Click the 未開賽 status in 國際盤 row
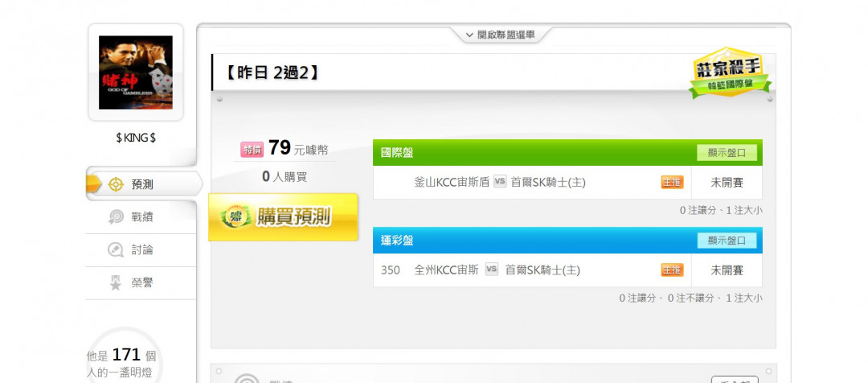Viewport: 868px width, 383px height. point(727,183)
